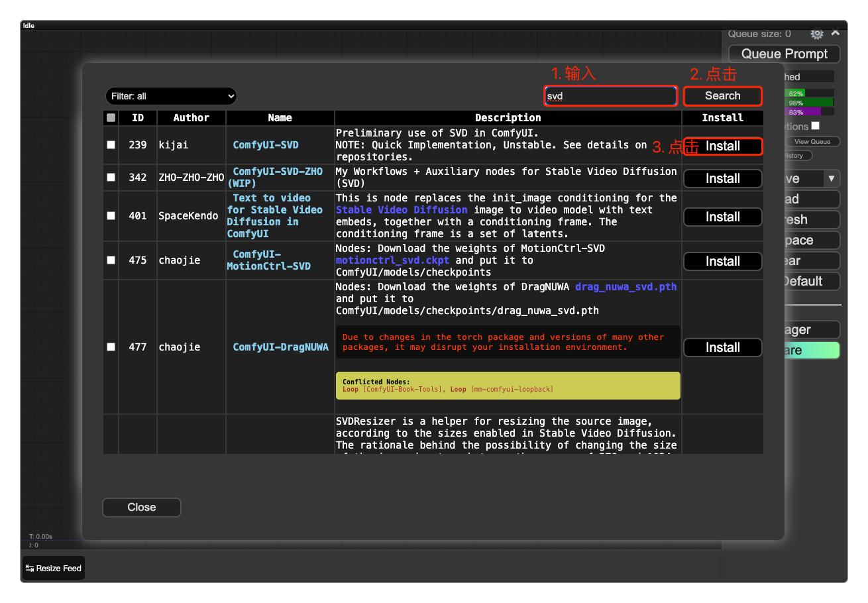The image size is (868, 603).
Task: Install ComfyUI-DragNUWA
Action: click(722, 347)
